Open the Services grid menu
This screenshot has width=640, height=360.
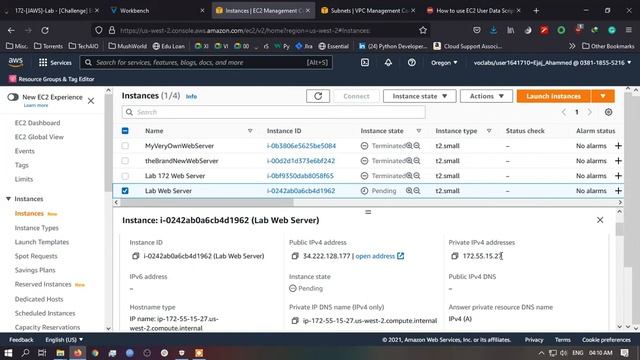point(55,62)
